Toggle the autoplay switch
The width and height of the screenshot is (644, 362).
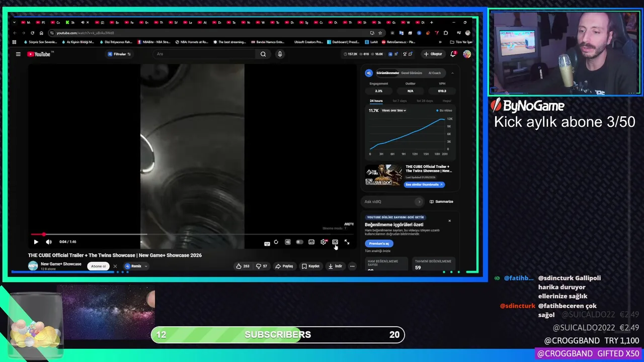click(299, 242)
